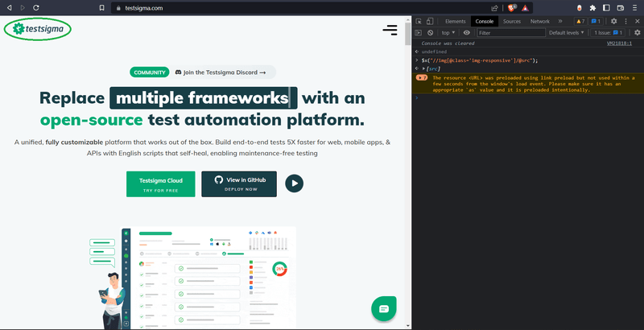Click the dashboard illustration image
The width and height of the screenshot is (644, 330).
click(x=193, y=278)
